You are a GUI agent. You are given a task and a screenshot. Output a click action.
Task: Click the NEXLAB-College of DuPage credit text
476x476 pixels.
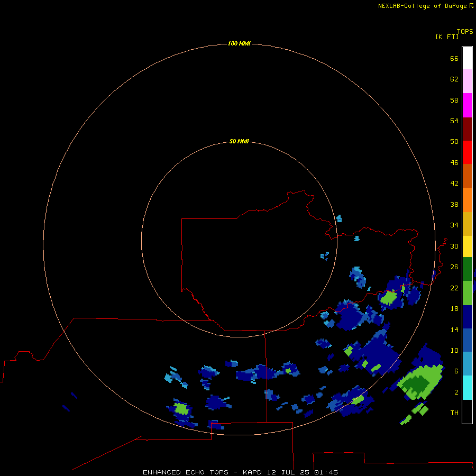click(422, 6)
